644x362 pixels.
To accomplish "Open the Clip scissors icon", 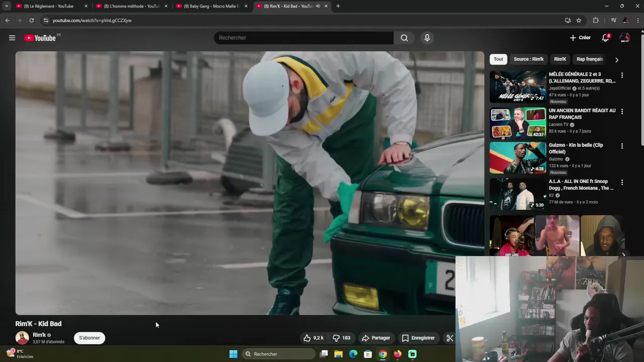I will coord(449,338).
